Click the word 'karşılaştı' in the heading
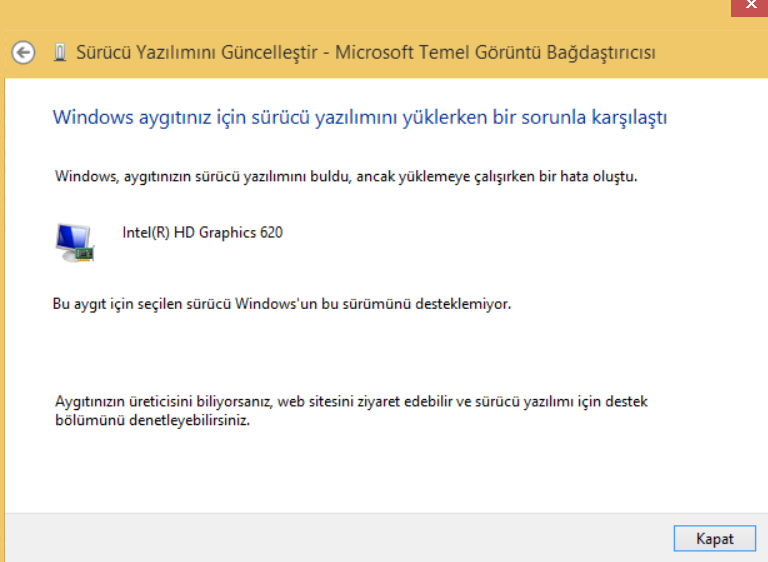Image resolution: width=768 pixels, height=562 pixels. 626,118
